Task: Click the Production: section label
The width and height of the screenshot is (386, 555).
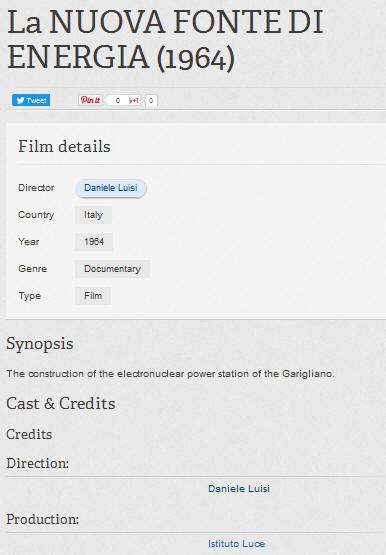Action: point(42,520)
